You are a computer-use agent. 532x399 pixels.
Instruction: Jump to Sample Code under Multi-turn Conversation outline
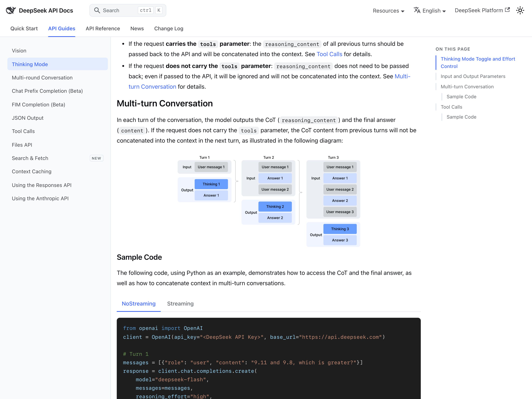tap(461, 97)
